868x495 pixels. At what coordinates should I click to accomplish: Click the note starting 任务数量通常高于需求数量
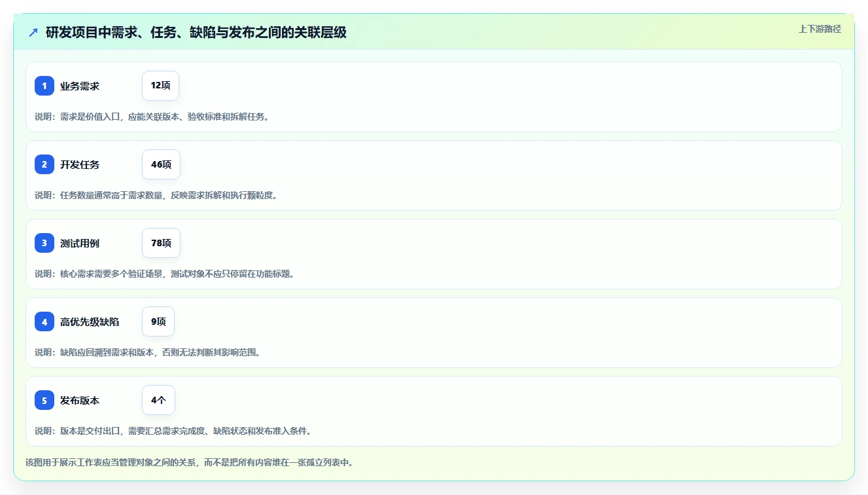click(156, 195)
